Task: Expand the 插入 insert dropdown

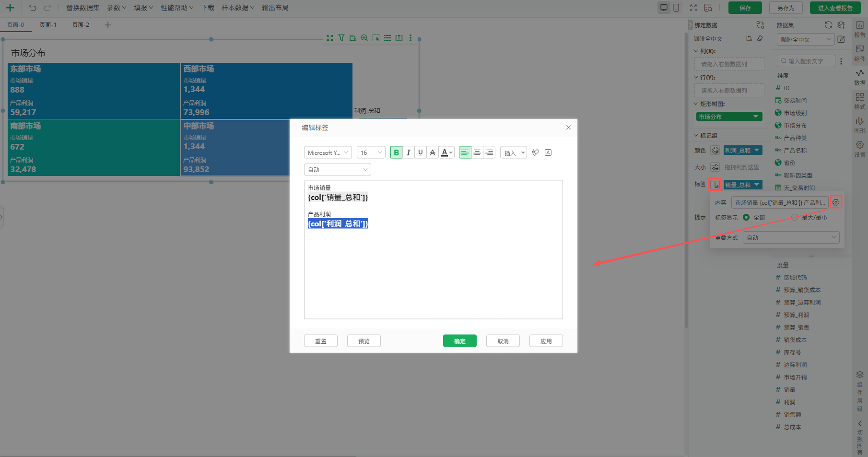Action: point(513,152)
